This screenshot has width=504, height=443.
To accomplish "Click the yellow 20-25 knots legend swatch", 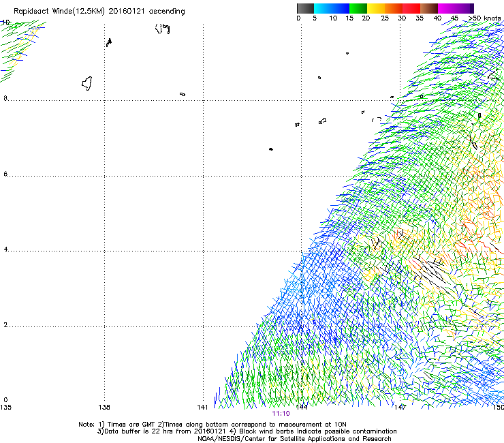I will pos(376,8).
